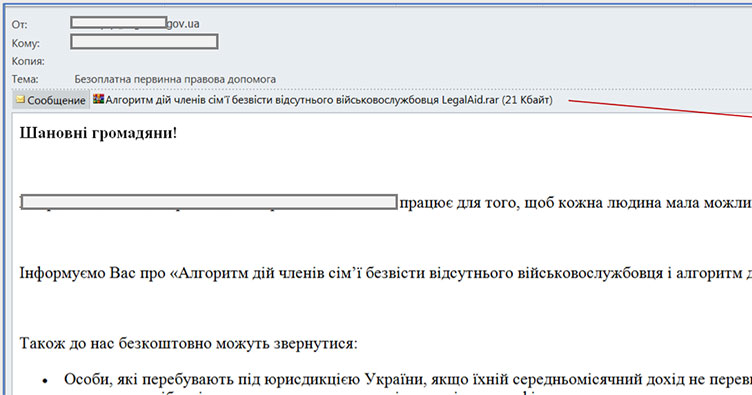Click the Тема: label

[25, 79]
